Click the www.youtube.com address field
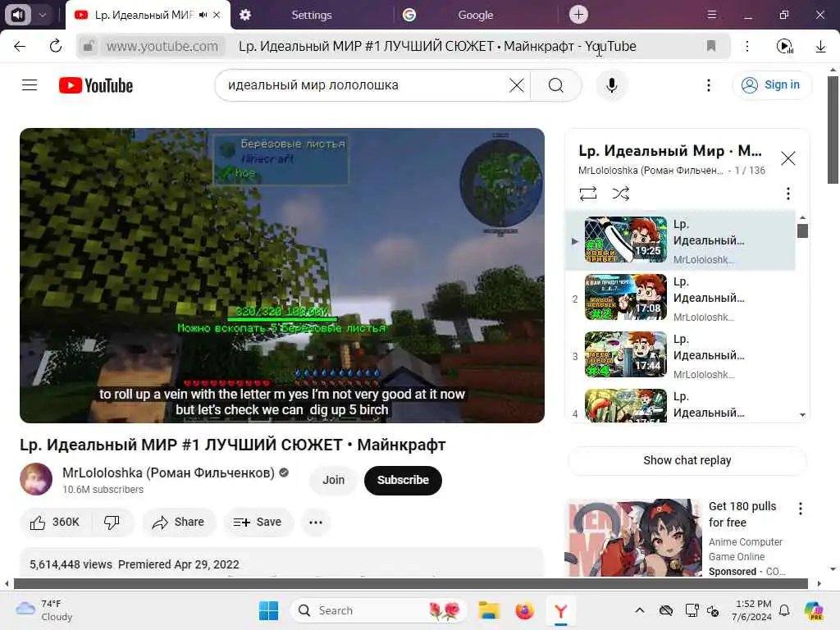 (162, 46)
